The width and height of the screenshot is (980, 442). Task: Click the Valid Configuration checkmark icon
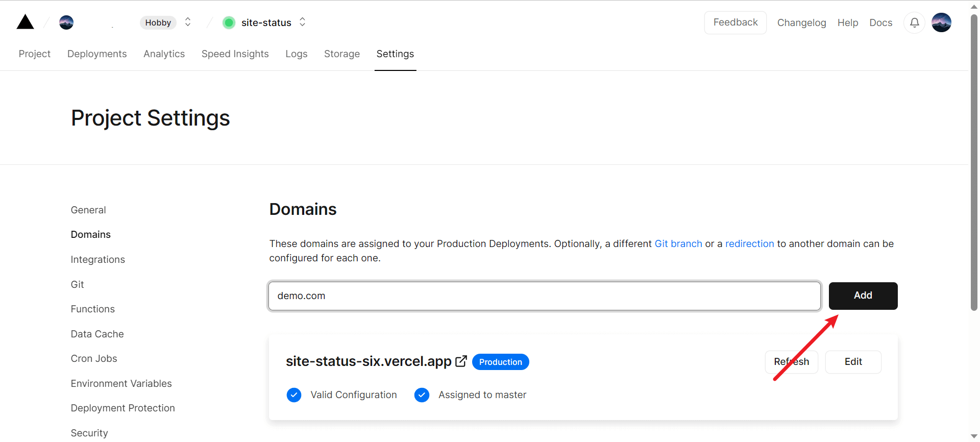point(294,395)
